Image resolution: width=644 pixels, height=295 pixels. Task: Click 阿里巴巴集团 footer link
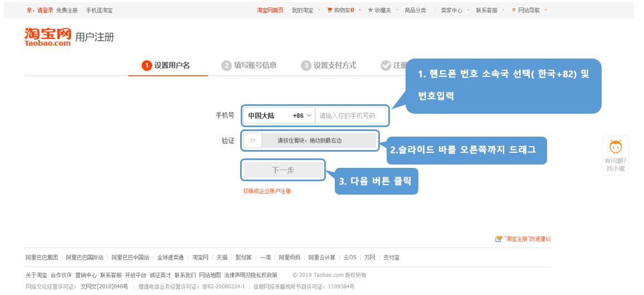[41, 258]
